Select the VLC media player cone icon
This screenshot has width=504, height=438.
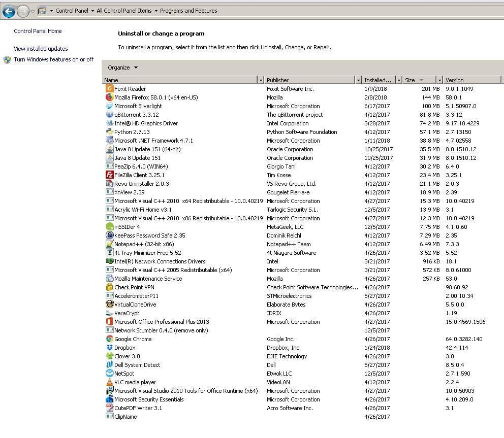click(110, 382)
